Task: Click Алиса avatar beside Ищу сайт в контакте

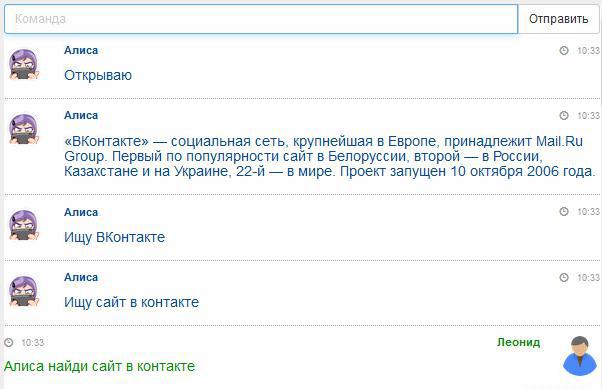Action: click(x=24, y=291)
